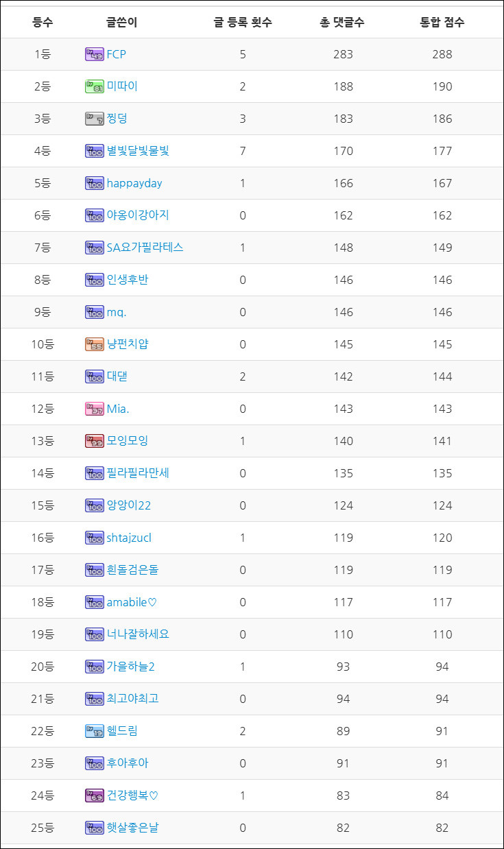Click the light-blue level badge beside 헬드림
Image resolution: width=504 pixels, height=849 pixels.
94,731
